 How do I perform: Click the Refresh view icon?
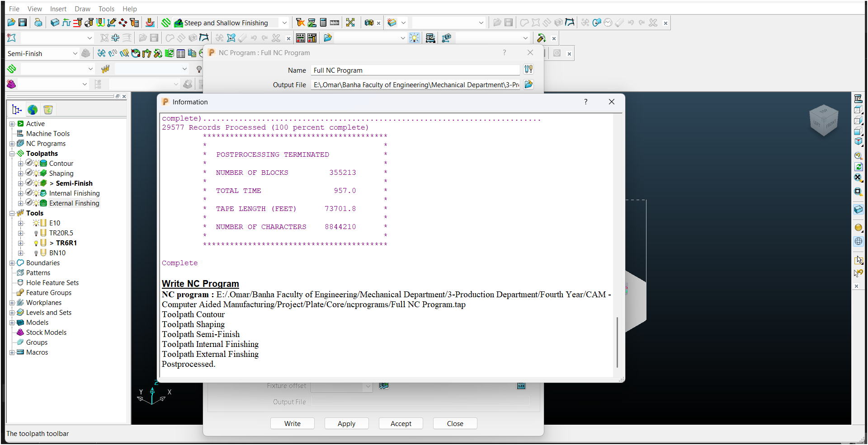coord(858,167)
